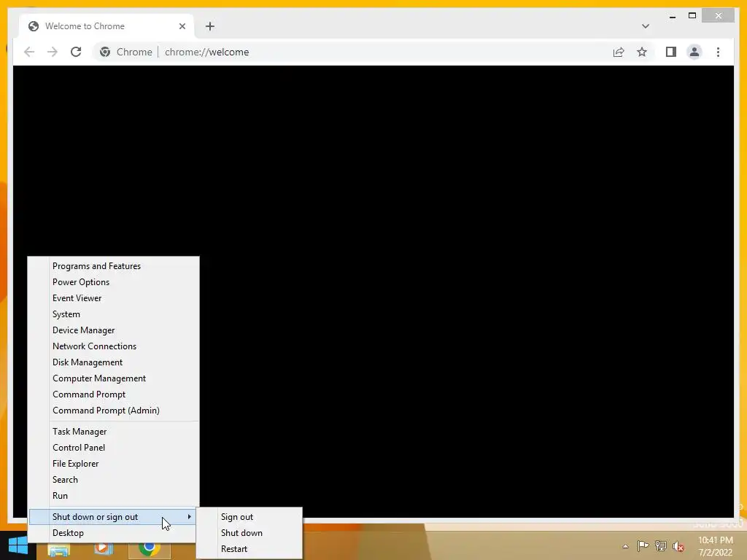Reload the Chrome welcome page
Screen dimensions: 747x560
tap(76, 52)
